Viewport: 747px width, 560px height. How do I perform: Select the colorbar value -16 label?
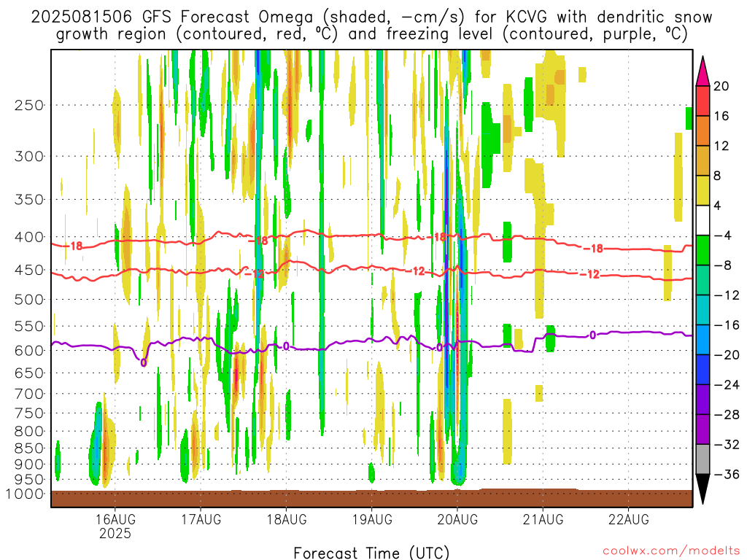726,324
